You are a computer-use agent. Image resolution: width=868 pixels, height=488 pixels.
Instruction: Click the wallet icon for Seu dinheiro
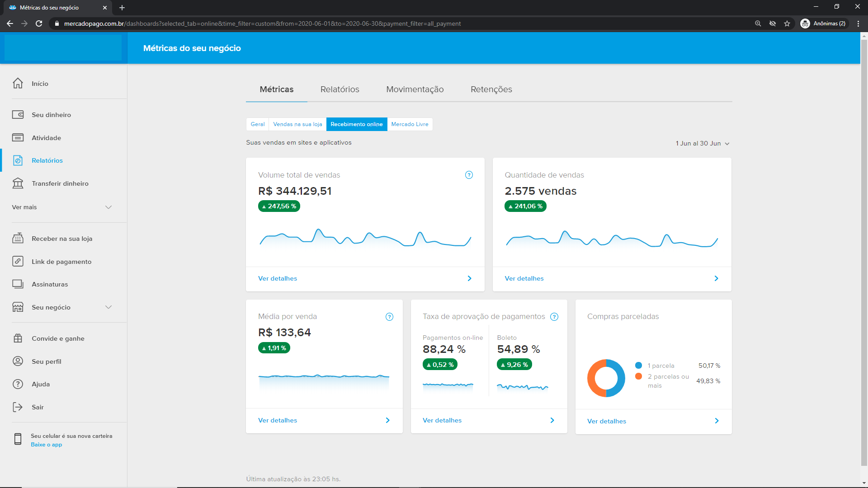pyautogui.click(x=18, y=115)
